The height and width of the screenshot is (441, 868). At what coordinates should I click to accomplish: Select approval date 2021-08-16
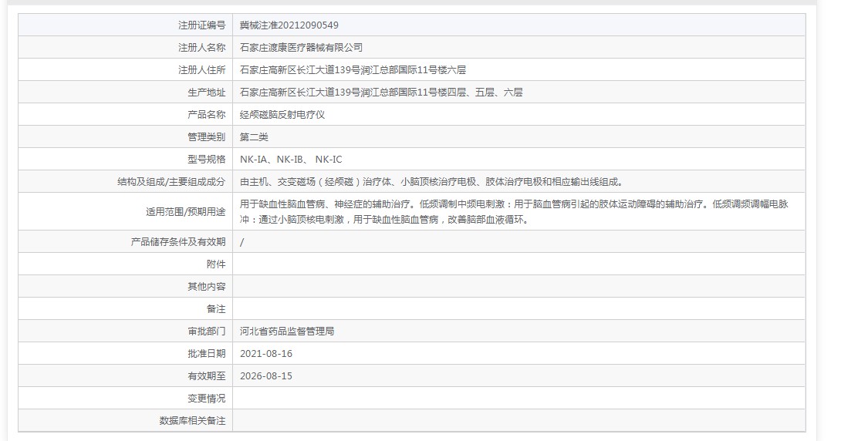click(x=266, y=354)
